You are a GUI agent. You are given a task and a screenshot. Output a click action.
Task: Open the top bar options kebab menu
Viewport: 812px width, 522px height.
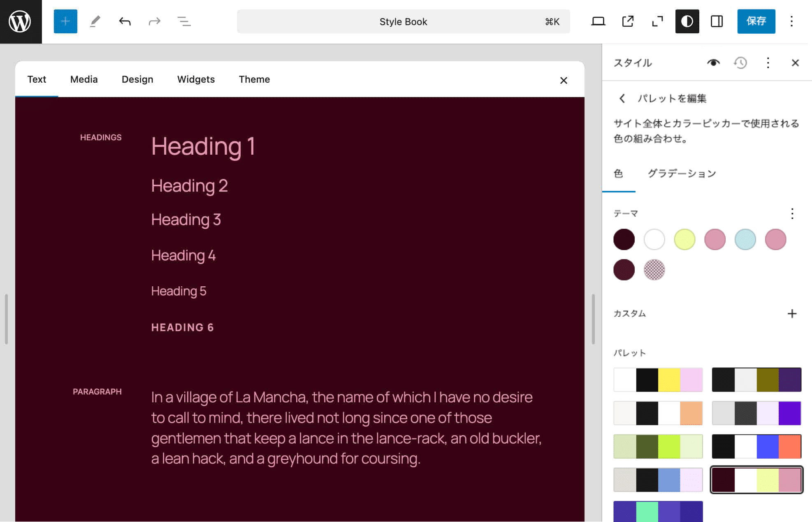(x=791, y=21)
